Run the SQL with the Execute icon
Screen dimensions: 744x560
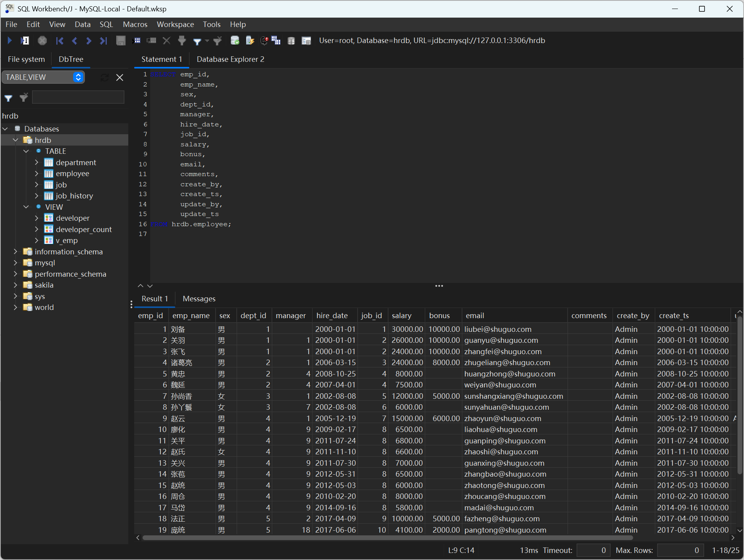[10, 40]
